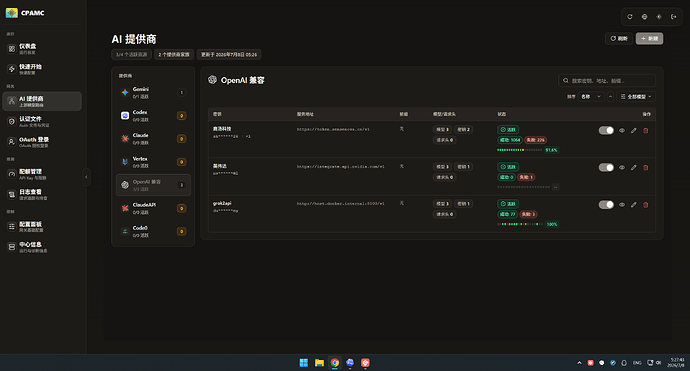Collapse the sidebar with the chevron handle

pyautogui.click(x=86, y=177)
